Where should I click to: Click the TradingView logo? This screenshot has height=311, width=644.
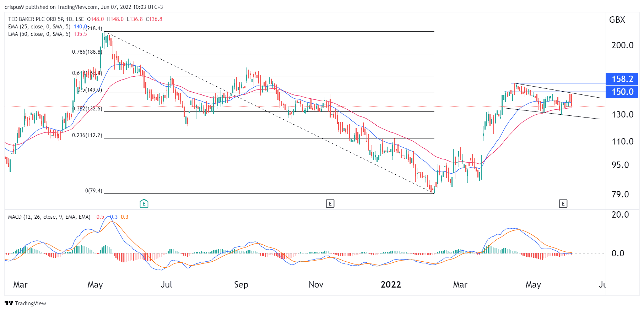point(26,303)
